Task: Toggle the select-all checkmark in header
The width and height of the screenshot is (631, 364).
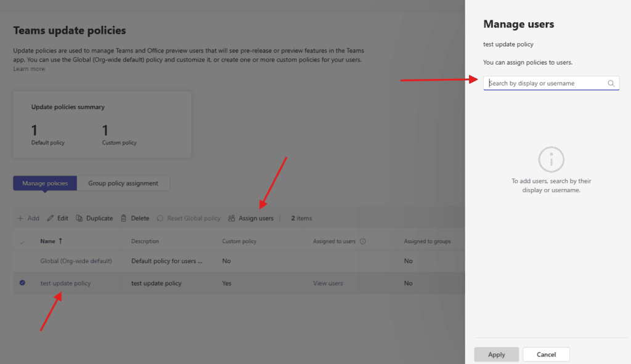Action: point(23,242)
